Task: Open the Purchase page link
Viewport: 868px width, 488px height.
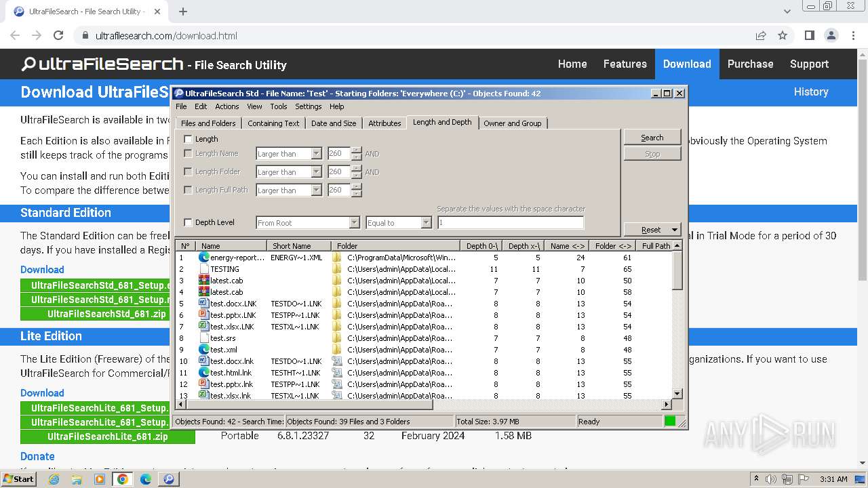Action: tap(750, 64)
